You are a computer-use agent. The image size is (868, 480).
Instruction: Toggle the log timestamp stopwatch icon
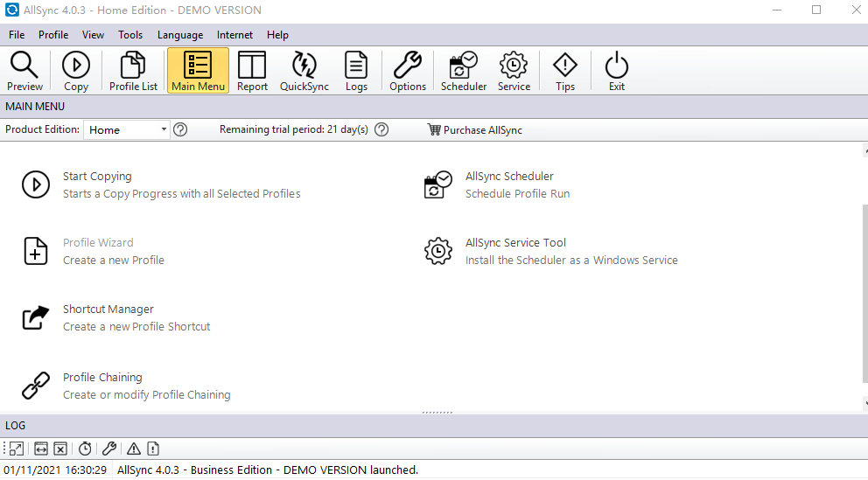85,449
